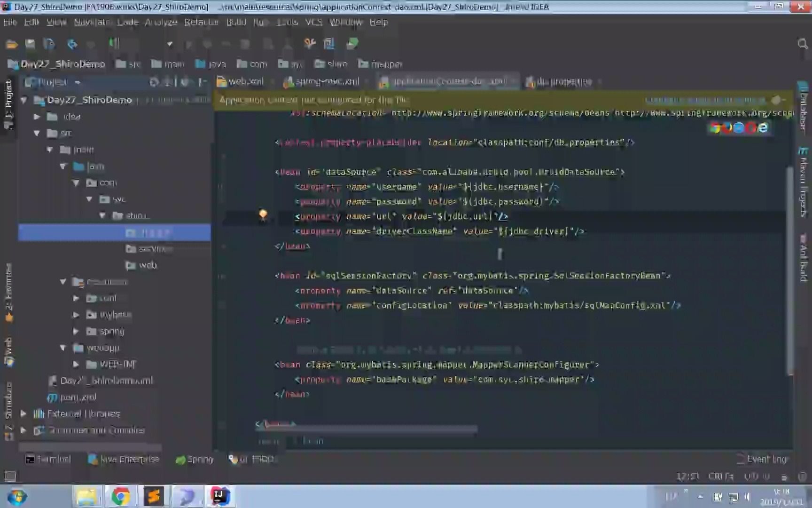Open the Event Log
The height and width of the screenshot is (508, 812).
pos(762,459)
